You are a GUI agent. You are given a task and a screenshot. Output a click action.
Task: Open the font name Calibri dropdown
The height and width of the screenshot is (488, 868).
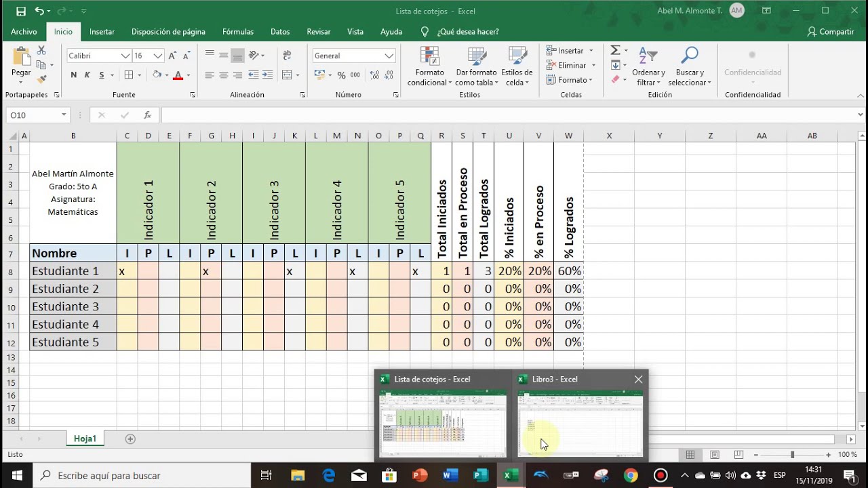pyautogui.click(x=125, y=56)
